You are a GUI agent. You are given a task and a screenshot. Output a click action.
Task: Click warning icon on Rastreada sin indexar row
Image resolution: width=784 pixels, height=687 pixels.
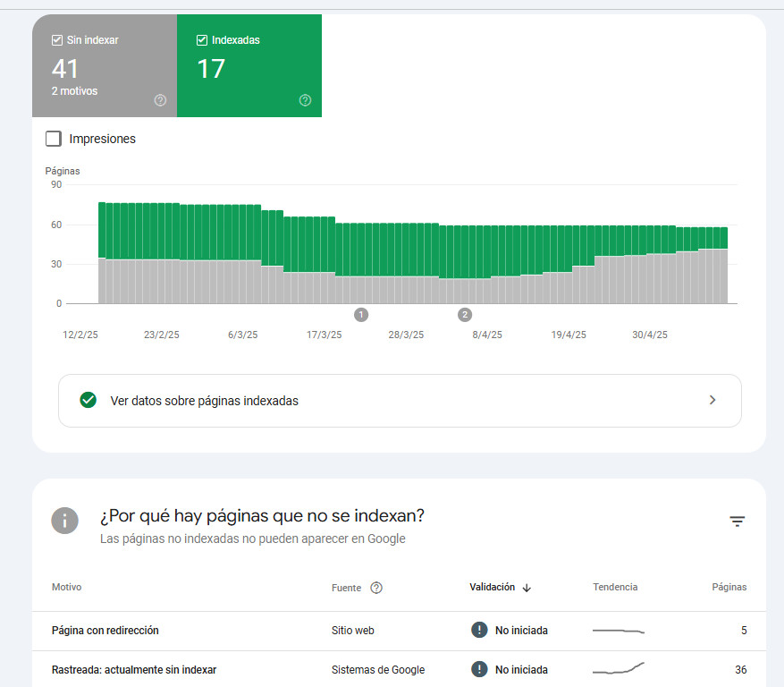pyautogui.click(x=479, y=669)
